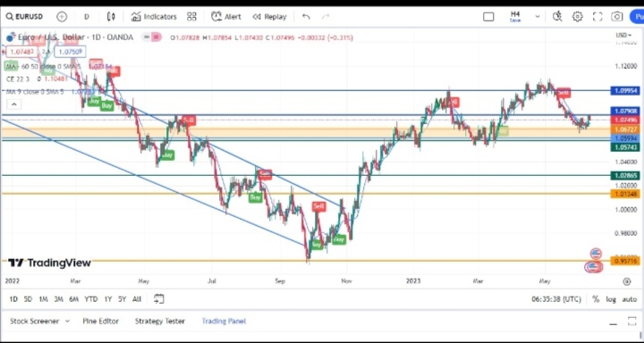Viewport: 644px width, 343px height.
Task: Open chart settings gear icon
Action: click(578, 17)
